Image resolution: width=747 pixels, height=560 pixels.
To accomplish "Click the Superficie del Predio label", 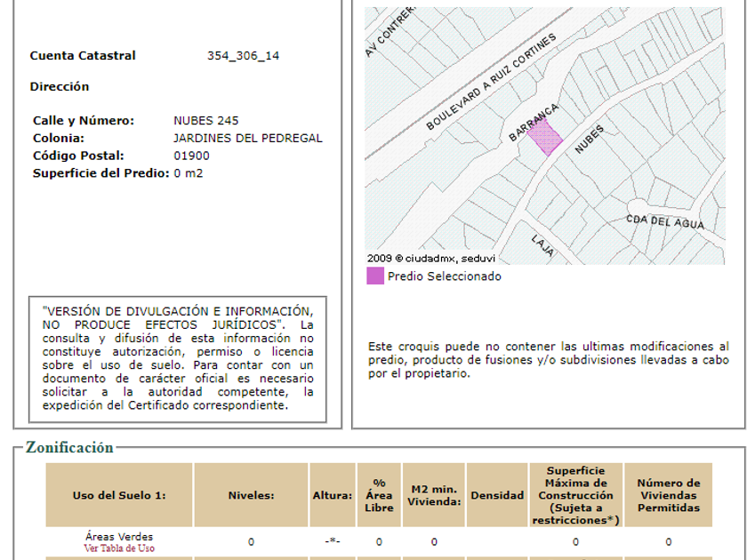I will 101,173.
